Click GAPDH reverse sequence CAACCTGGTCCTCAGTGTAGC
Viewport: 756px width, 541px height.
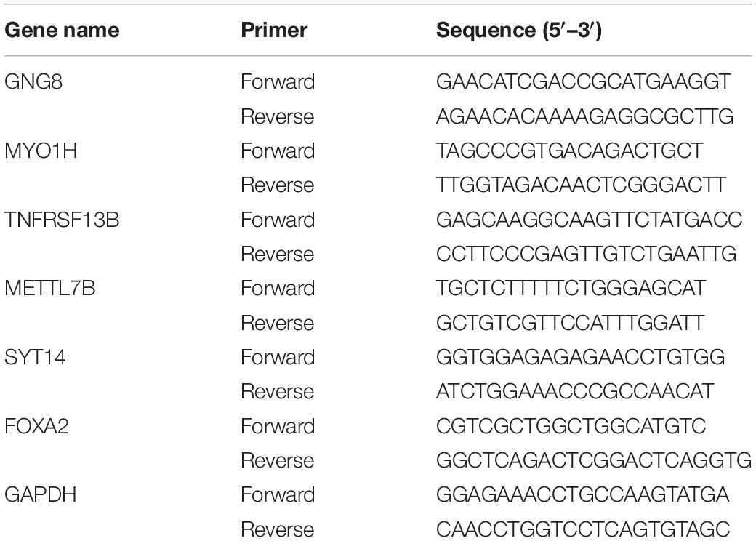(x=583, y=529)
